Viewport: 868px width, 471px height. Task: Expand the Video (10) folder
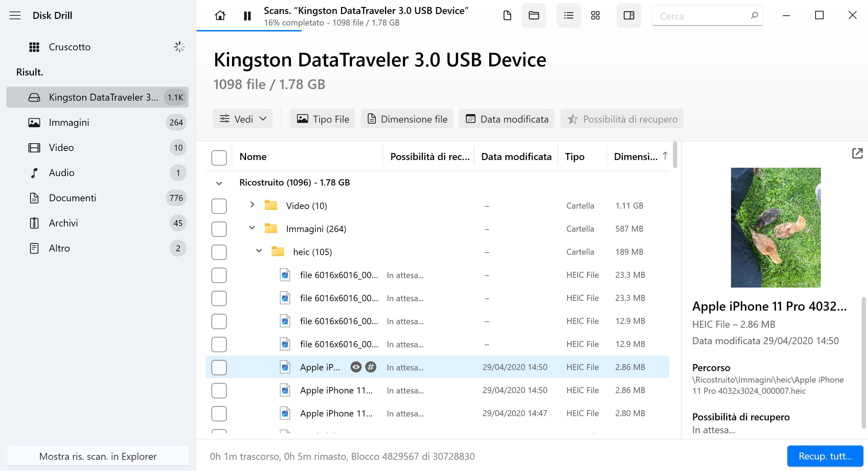[x=252, y=205]
